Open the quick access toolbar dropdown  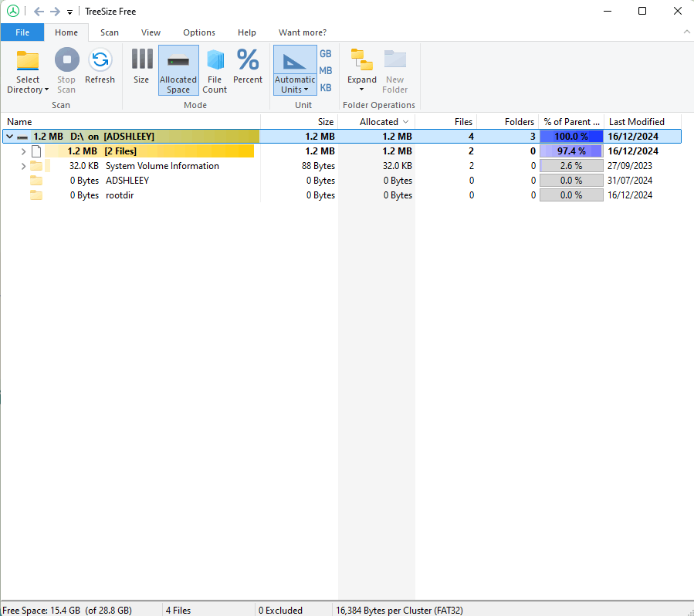(x=70, y=12)
